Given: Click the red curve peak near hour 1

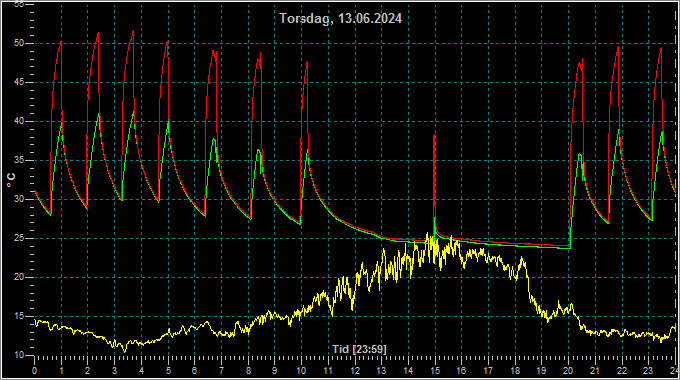Looking at the screenshot, I should [x=61, y=41].
